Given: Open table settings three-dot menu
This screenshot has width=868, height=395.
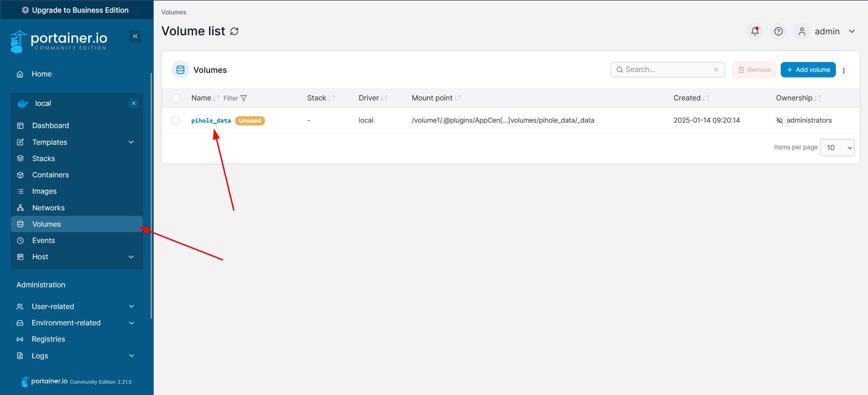Looking at the screenshot, I should coord(844,70).
